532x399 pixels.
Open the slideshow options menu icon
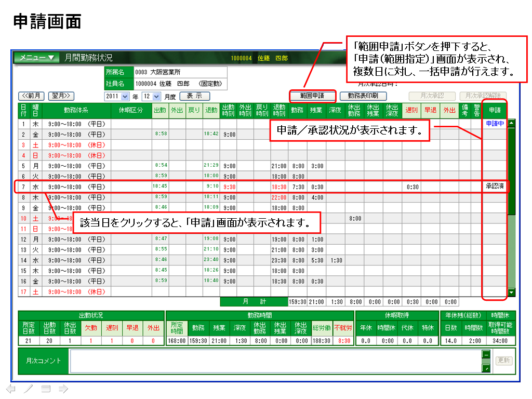point(46,389)
